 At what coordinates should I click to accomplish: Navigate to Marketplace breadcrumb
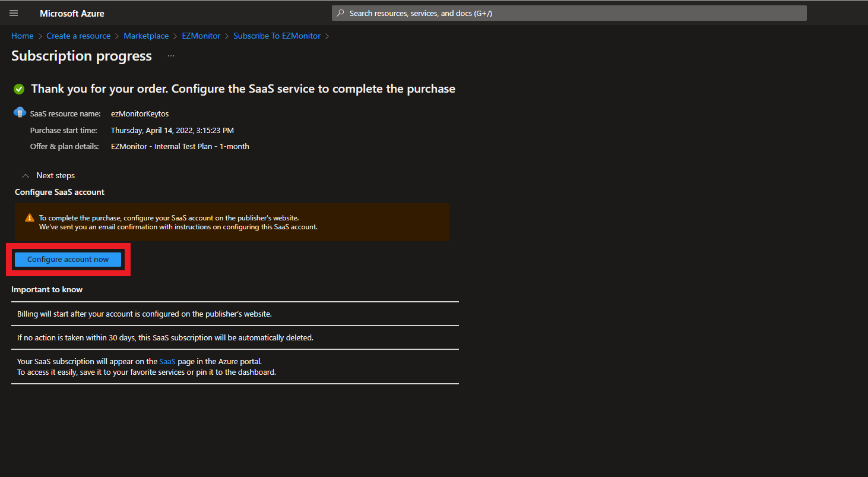[146, 36]
